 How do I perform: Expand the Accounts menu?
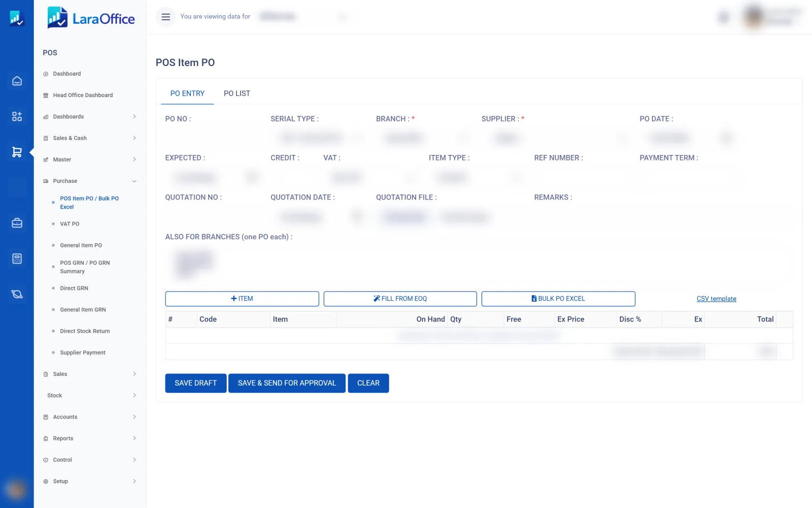coord(90,417)
